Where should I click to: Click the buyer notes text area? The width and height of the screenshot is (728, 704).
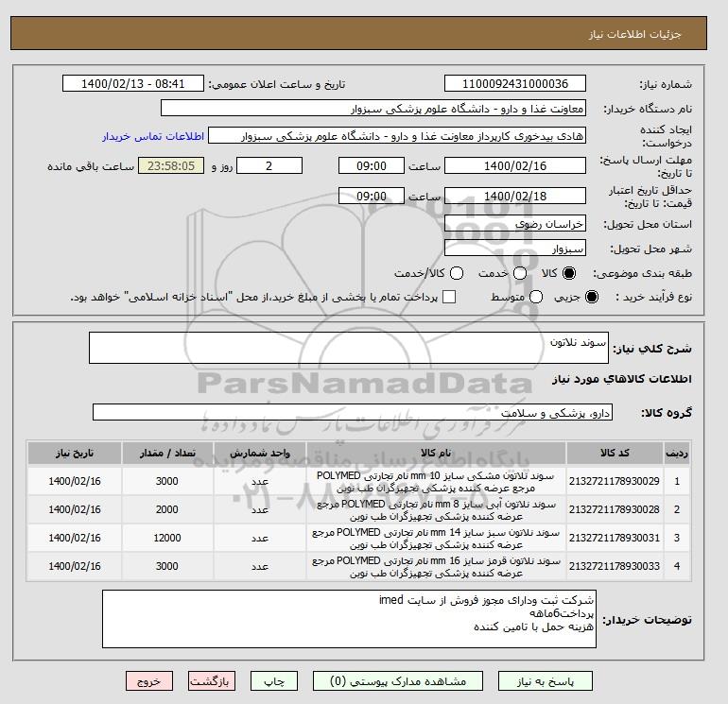349,619
